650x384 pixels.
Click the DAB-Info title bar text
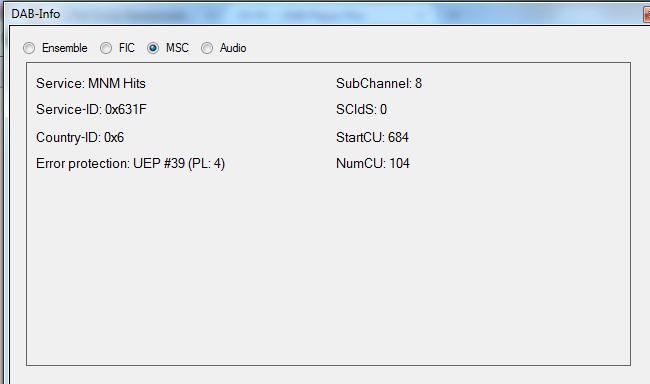[x=36, y=14]
